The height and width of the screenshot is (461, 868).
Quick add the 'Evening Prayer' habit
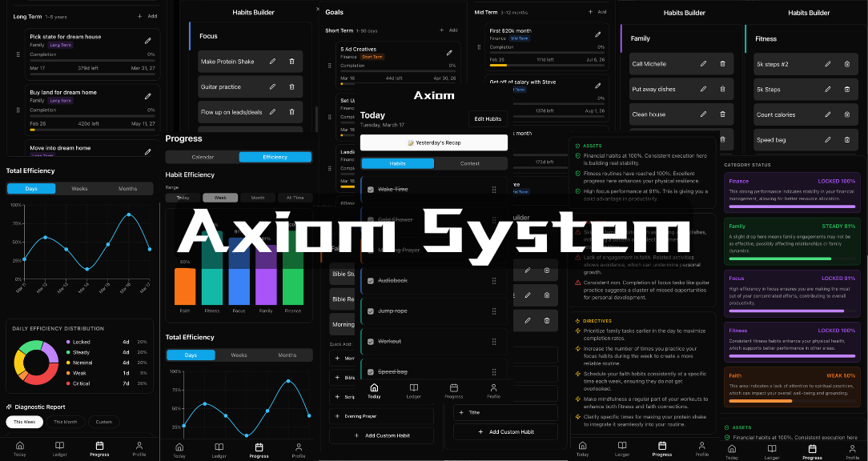pos(381,416)
